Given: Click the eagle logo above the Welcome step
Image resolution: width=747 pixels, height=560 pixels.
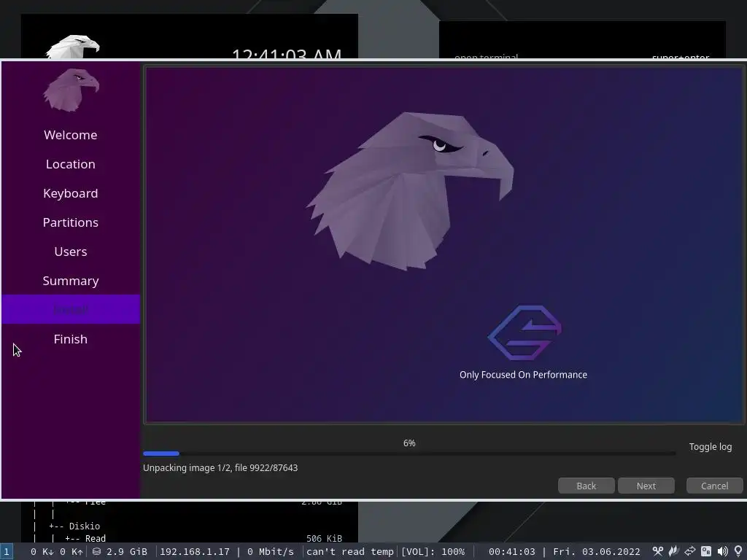Looking at the screenshot, I should (x=71, y=90).
